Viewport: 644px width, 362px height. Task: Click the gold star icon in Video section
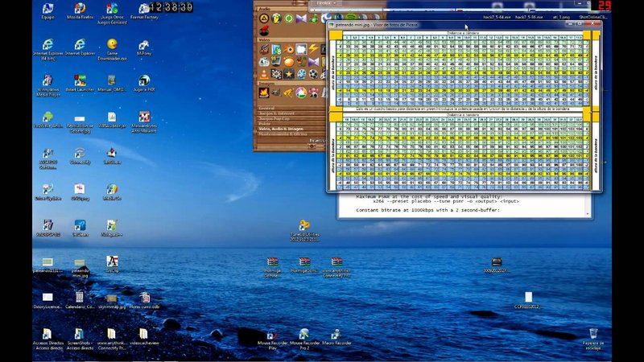(289, 74)
